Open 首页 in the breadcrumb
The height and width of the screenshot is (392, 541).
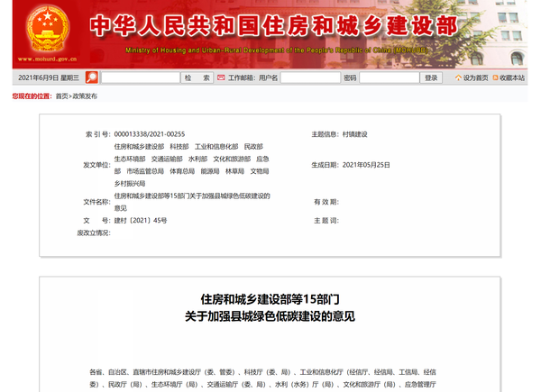point(61,96)
